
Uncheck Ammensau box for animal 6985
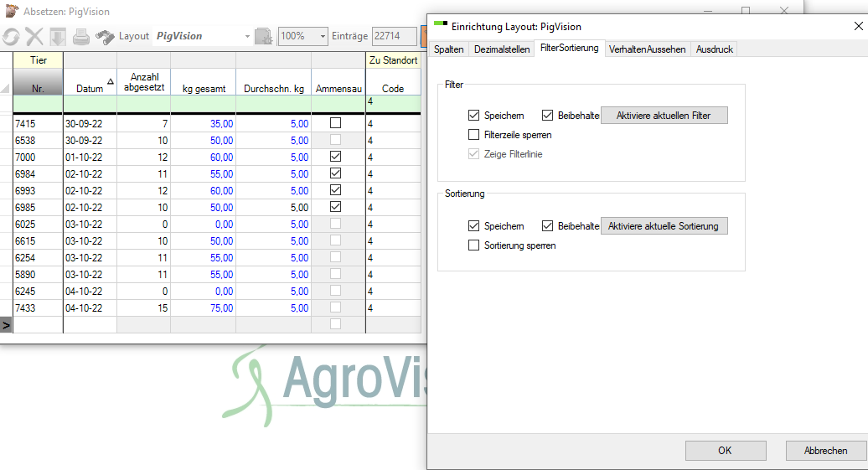[x=335, y=206]
